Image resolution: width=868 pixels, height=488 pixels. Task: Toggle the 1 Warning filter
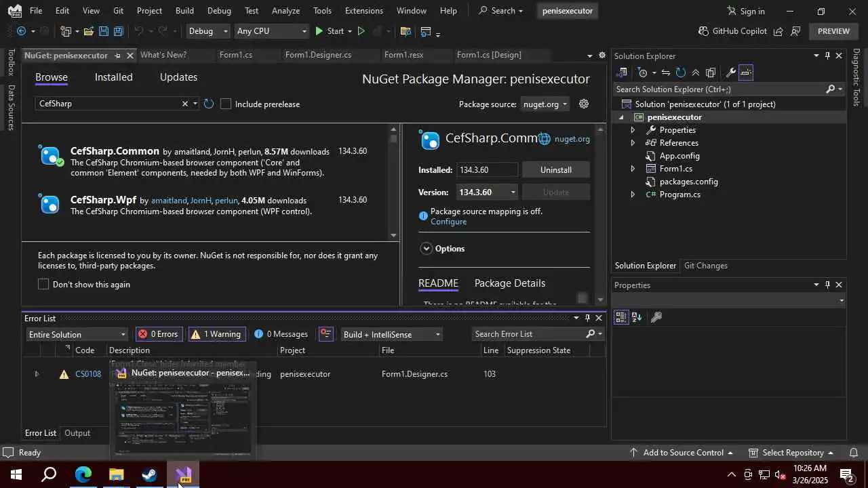tap(216, 334)
